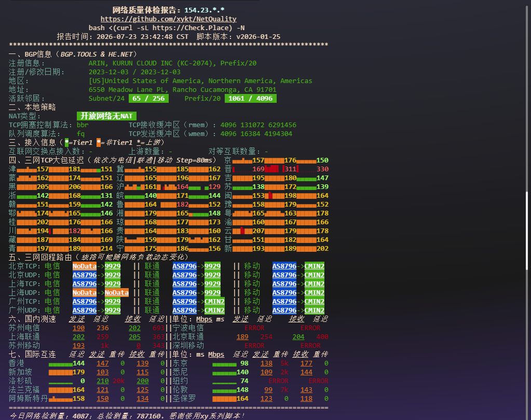
Task: Click 'AS8796' in the 北京UDP 电信 row
Action: pos(85,275)
